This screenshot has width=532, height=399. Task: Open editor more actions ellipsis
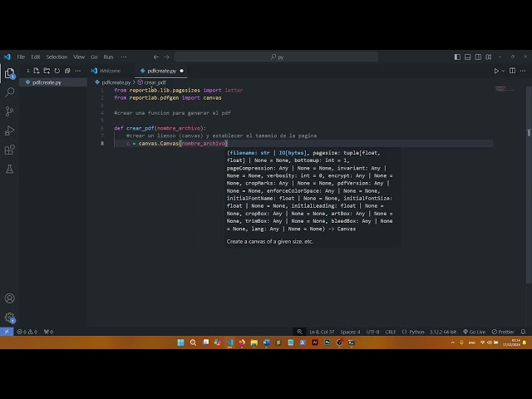pos(523,71)
